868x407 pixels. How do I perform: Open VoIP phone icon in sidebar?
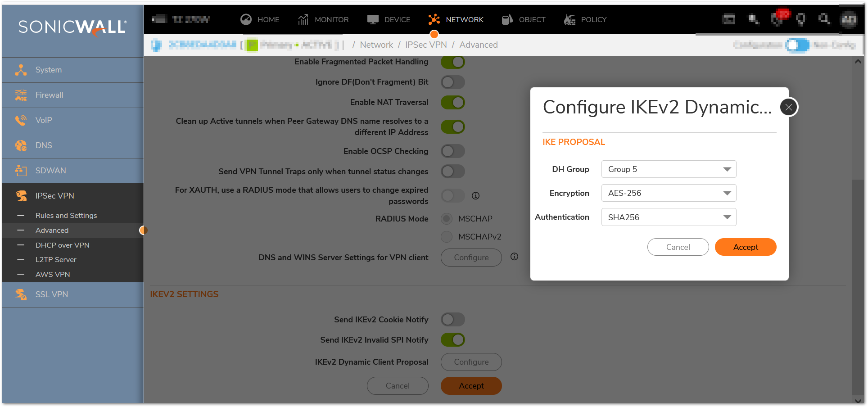click(x=21, y=120)
